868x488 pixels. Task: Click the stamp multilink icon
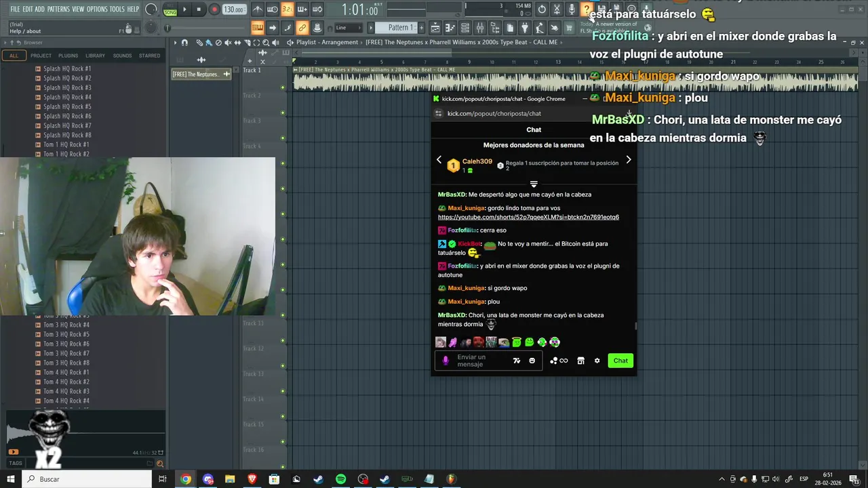click(x=317, y=28)
